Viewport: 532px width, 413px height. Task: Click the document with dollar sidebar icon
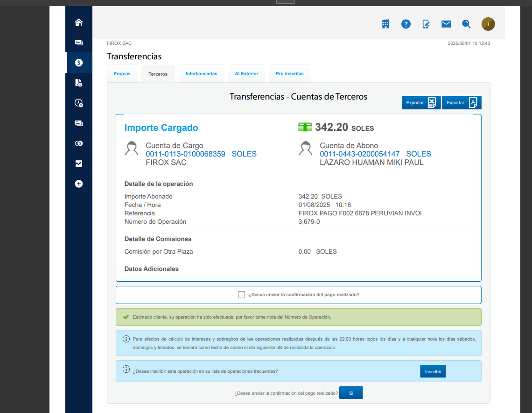[x=79, y=83]
